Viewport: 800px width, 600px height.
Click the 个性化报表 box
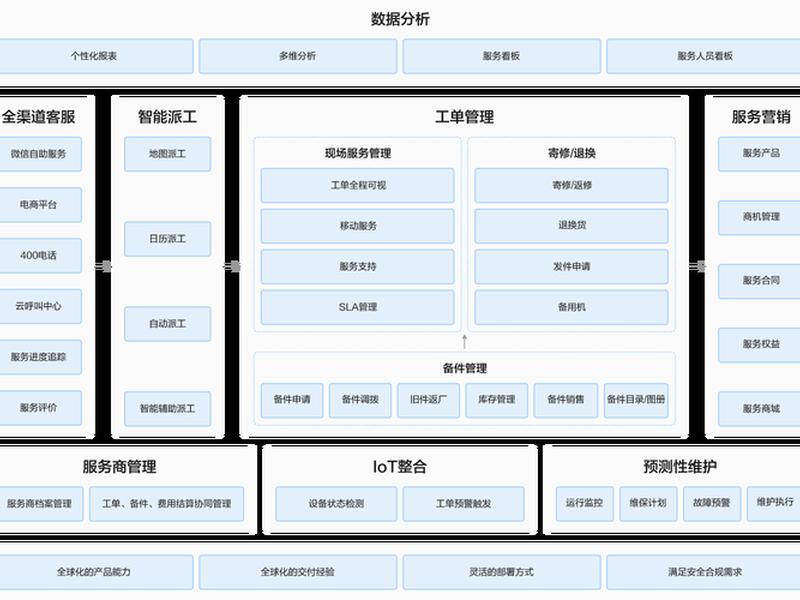pos(96,56)
